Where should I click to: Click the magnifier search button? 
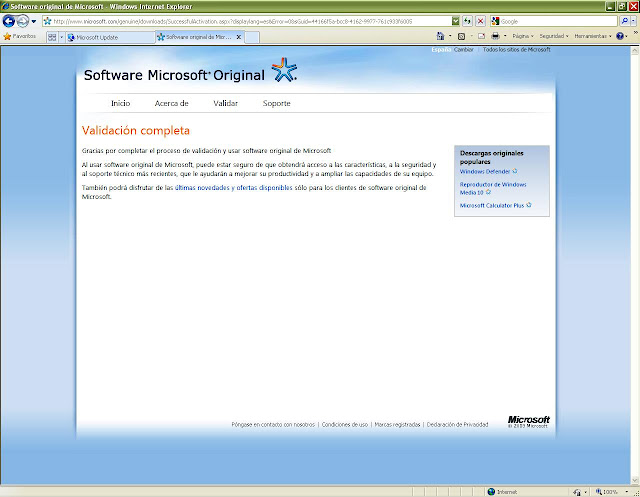pyautogui.click(x=624, y=21)
